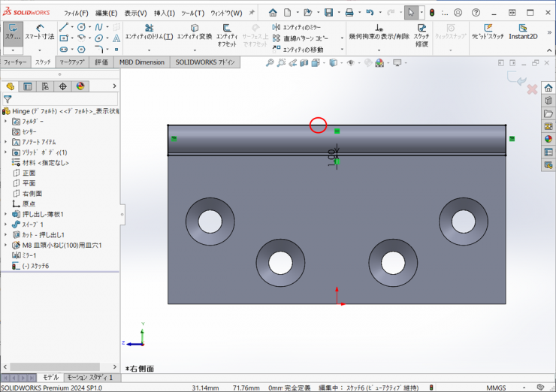The height and width of the screenshot is (392, 556).
Task: Switch to the モーション スタディ 1 tab
Action: click(x=89, y=378)
